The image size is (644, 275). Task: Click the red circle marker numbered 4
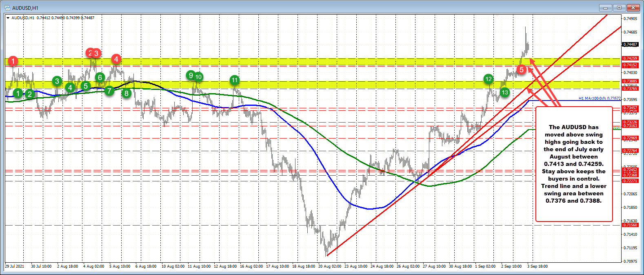116,59
